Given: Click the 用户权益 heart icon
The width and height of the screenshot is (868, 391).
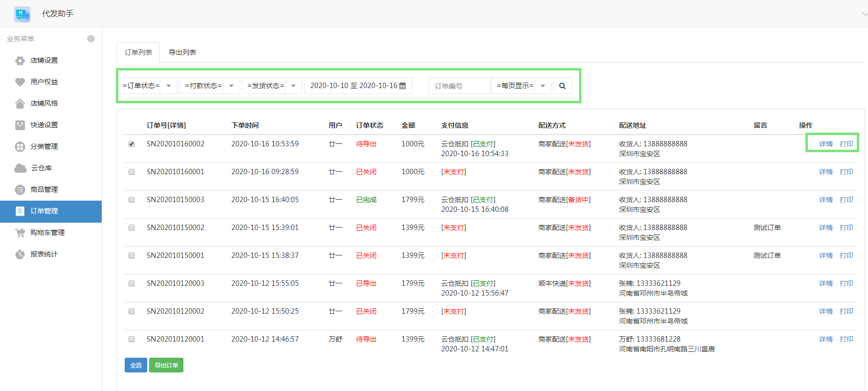Looking at the screenshot, I should click(x=20, y=82).
